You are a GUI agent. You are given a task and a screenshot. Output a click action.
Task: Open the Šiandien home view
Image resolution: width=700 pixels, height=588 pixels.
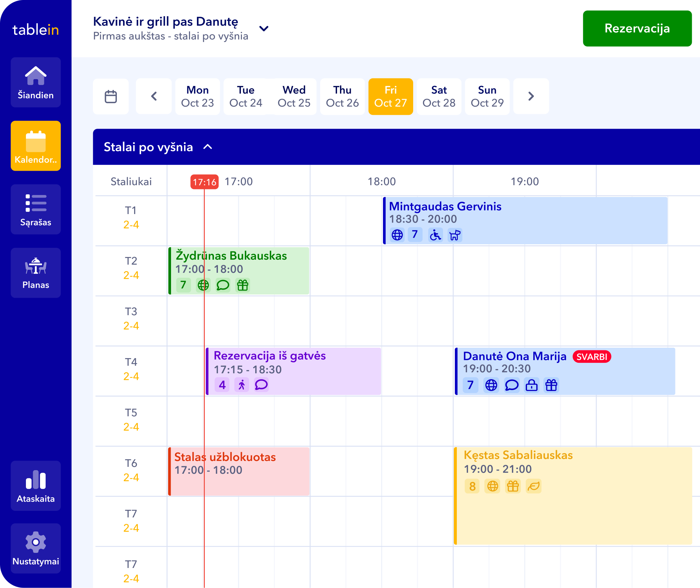[36, 82]
